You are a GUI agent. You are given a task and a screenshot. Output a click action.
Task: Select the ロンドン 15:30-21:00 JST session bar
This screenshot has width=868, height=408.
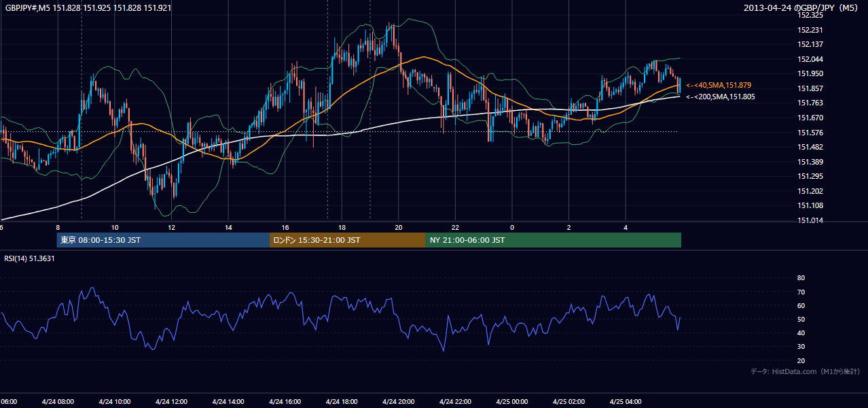tap(348, 240)
